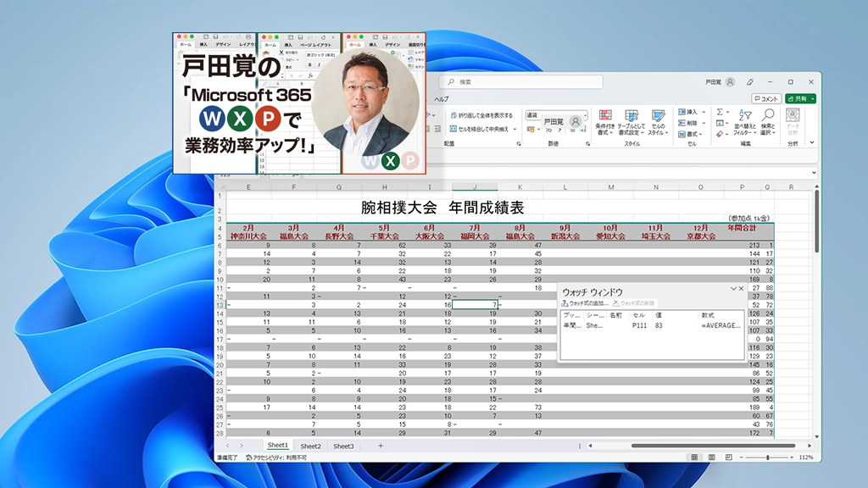Toggle 折り返して全体を表示する wrap text
Image resolution: width=868 pixels, height=488 pixels.
click(x=481, y=115)
